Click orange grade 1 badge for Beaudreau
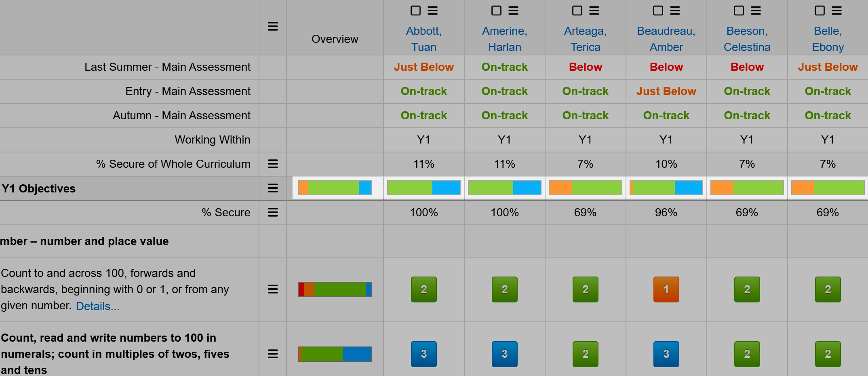868x376 pixels. coord(666,289)
